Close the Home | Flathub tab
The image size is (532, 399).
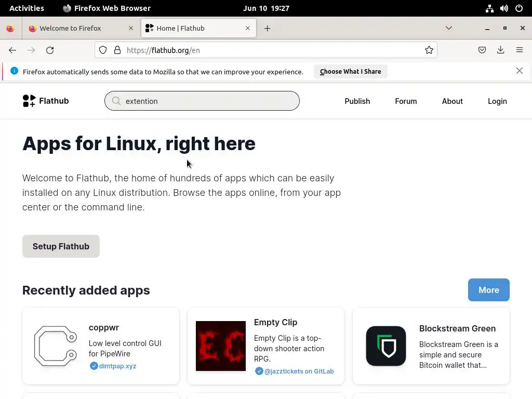click(x=248, y=28)
